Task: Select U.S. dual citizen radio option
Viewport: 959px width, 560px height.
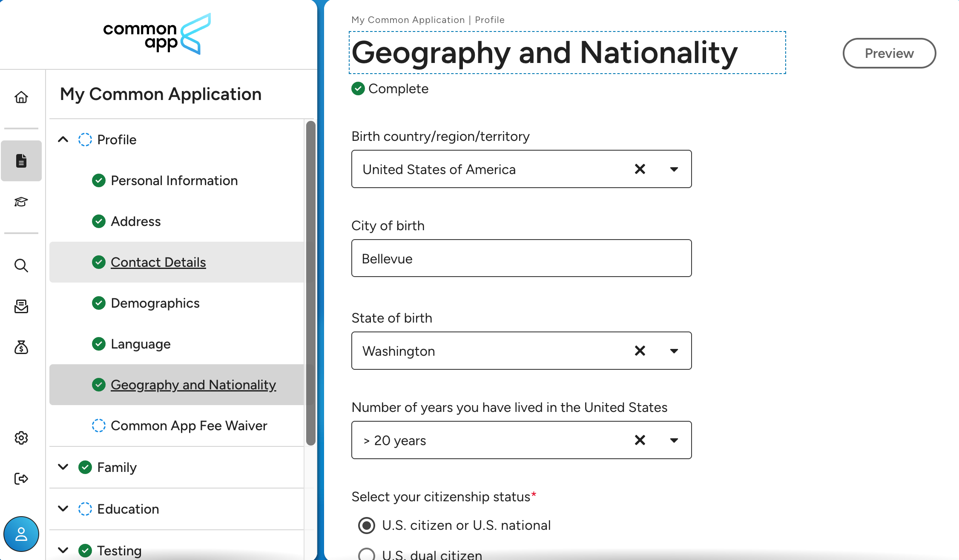Action: point(367,554)
